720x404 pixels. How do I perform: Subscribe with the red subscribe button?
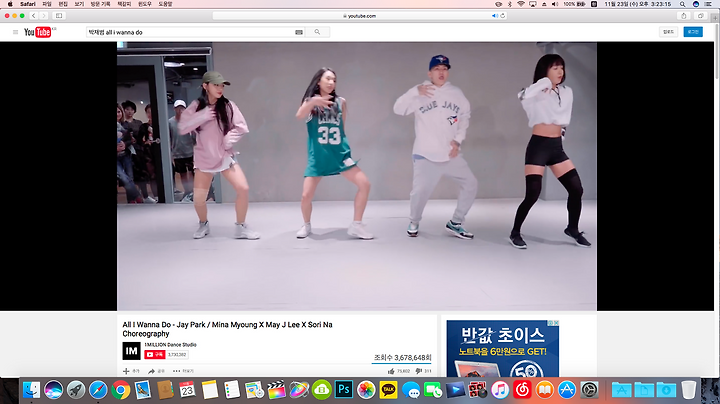(x=155, y=354)
